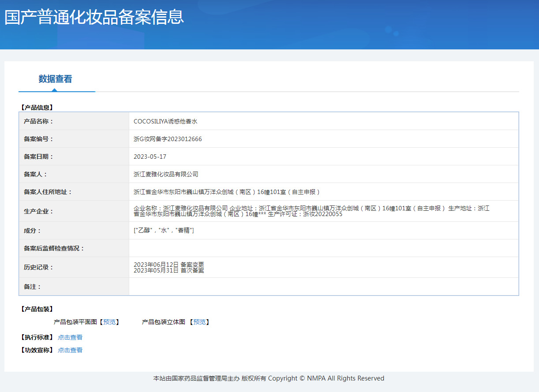The height and width of the screenshot is (392, 539).
Task: Open 预览 link for 产品包装平面图
Action: coord(109,322)
